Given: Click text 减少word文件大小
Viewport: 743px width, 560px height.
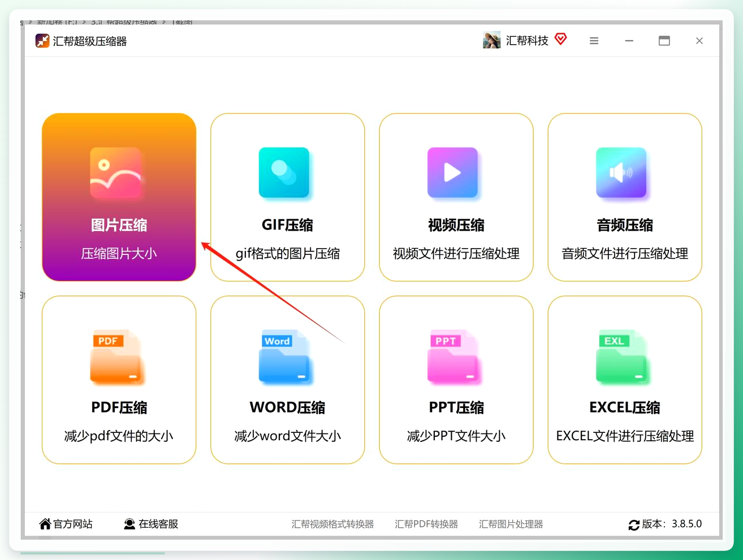Looking at the screenshot, I should (x=287, y=436).
